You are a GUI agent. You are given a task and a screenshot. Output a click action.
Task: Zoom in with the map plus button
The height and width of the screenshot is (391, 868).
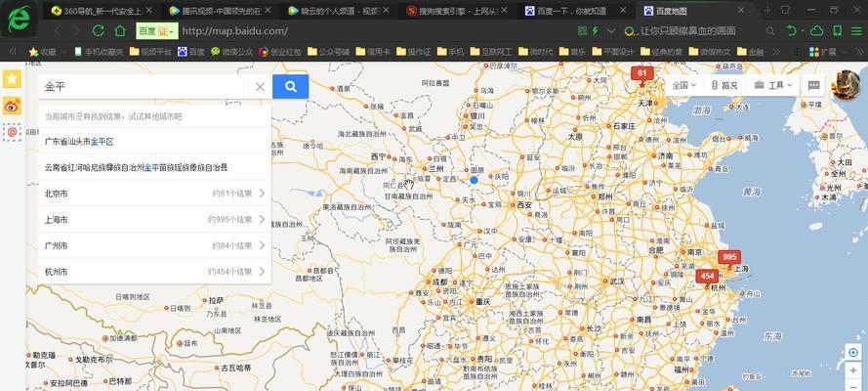click(x=853, y=369)
